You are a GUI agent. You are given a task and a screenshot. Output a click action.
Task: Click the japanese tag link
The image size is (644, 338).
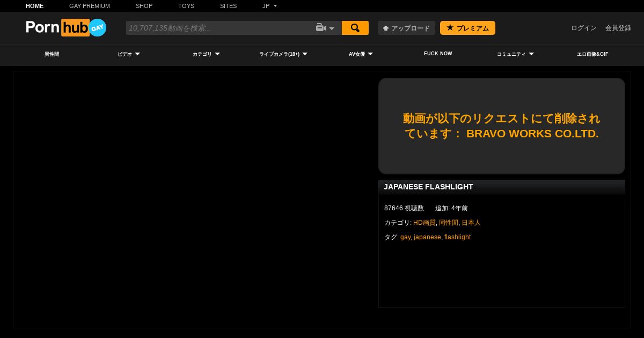[427, 237]
